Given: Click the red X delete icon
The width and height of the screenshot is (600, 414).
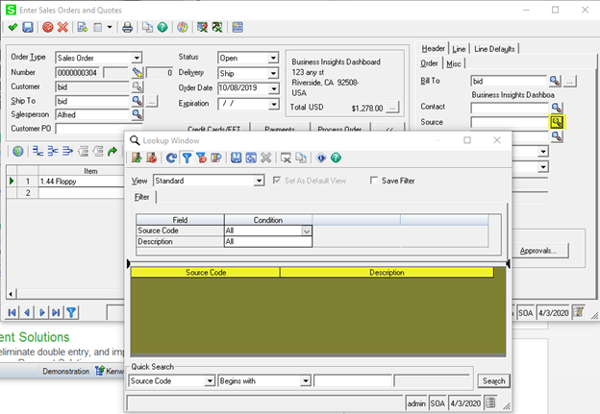Looking at the screenshot, I should [64, 27].
